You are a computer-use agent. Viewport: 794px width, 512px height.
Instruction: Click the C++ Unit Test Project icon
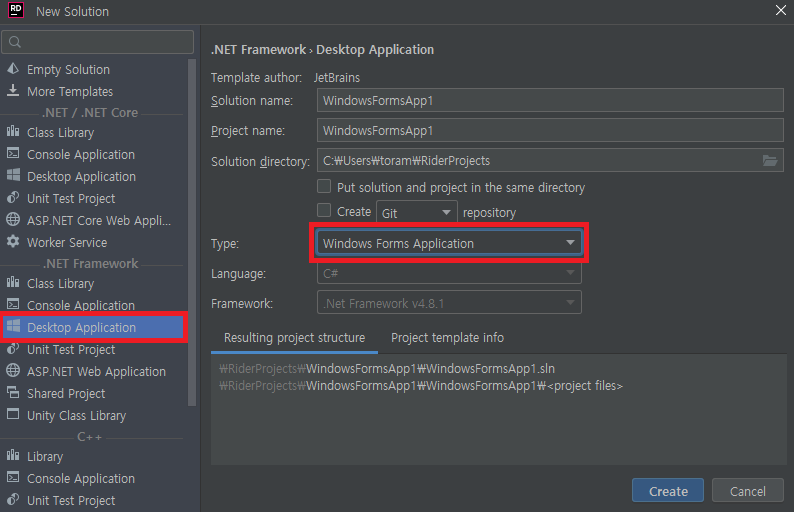tap(13, 499)
